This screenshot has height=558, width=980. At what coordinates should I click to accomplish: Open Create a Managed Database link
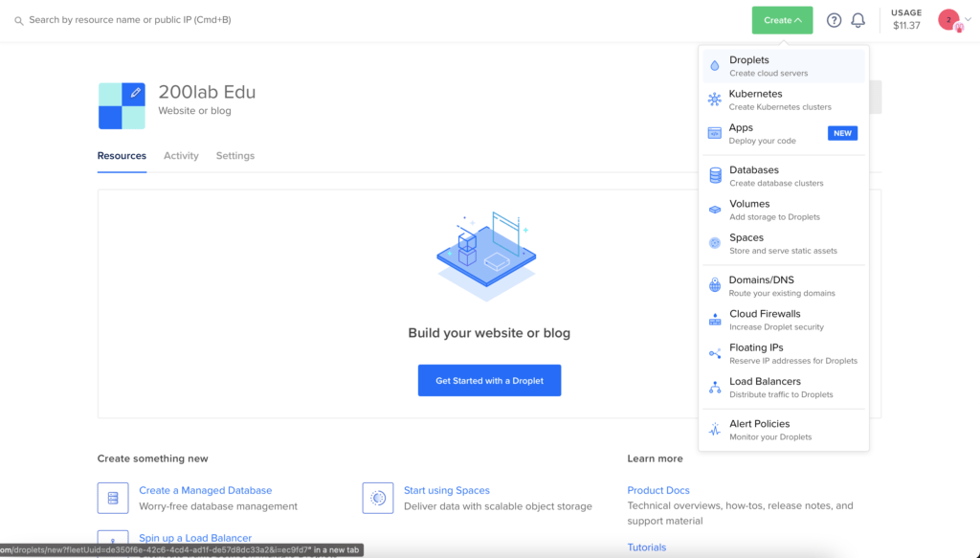(x=205, y=490)
